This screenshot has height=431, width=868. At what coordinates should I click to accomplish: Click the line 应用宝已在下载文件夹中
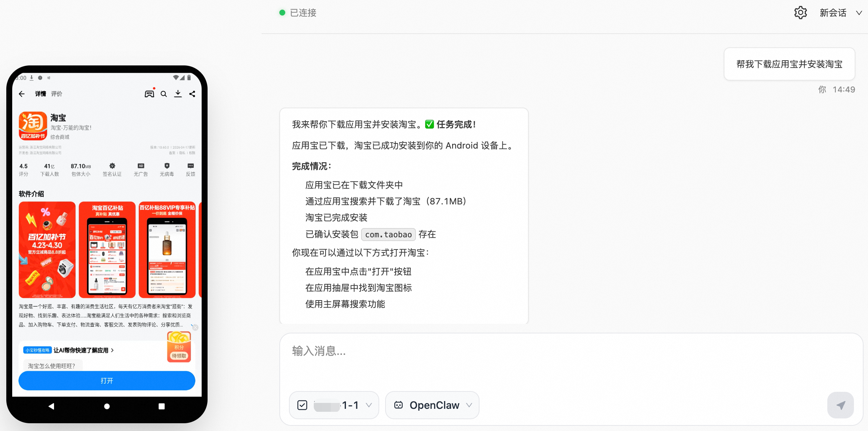point(354,185)
